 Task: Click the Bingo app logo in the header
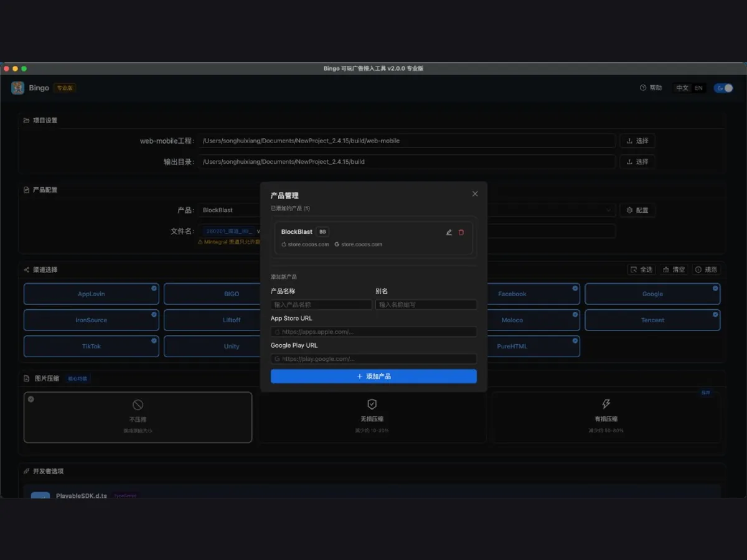17,88
